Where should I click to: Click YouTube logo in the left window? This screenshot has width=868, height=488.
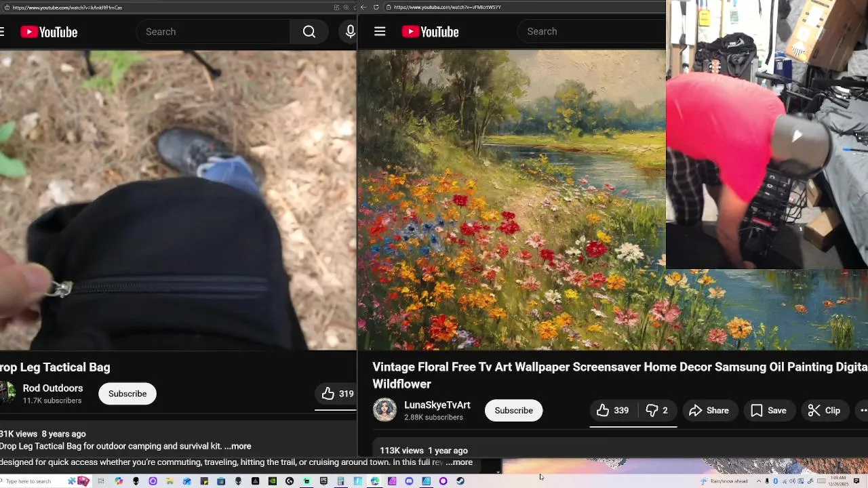(x=49, y=32)
